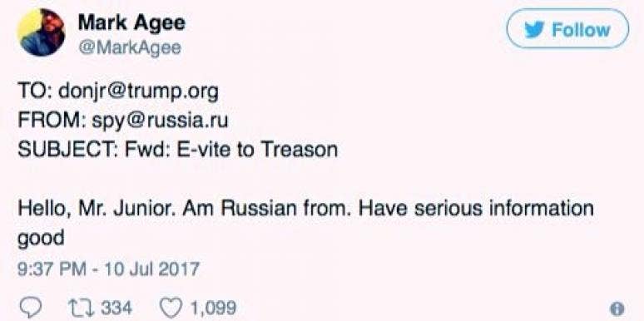Image resolution: width=644 pixels, height=321 pixels.
Task: Click the 10 Jul 2017 date
Action: tap(151, 270)
